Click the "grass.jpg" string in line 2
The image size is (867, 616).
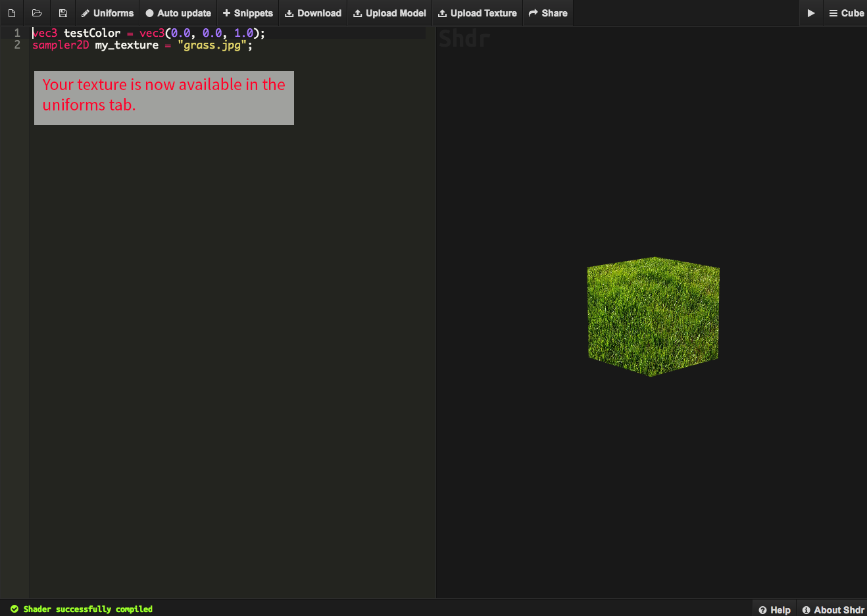(x=212, y=45)
